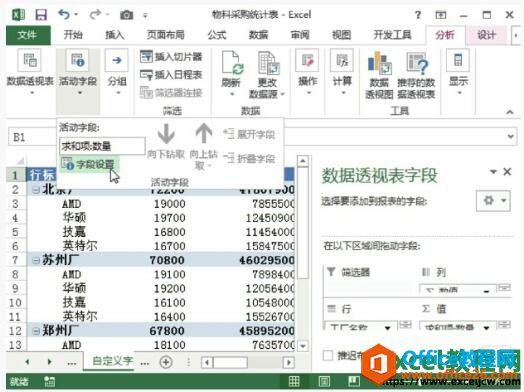
Task: Click 展开字段 expand field
Action: [249, 134]
